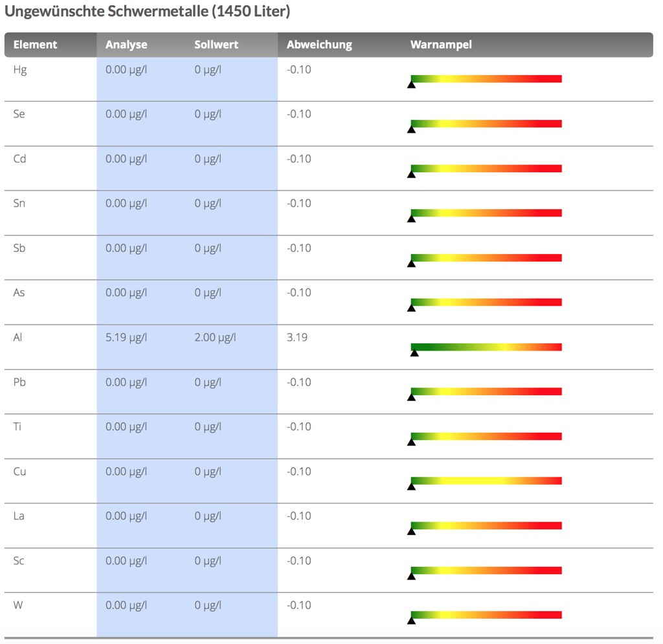Viewport: 663px width, 644px height.
Task: Click the Se warning gauge bar
Action: (486, 124)
